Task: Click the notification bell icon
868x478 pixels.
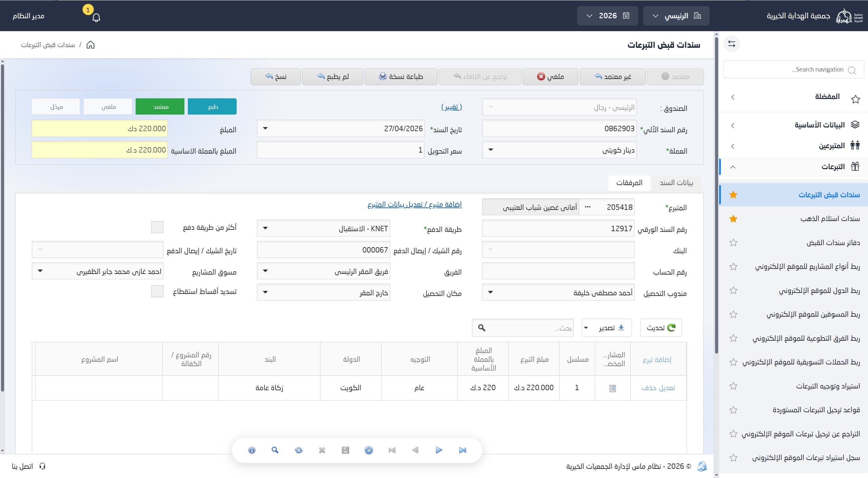Action: click(96, 17)
